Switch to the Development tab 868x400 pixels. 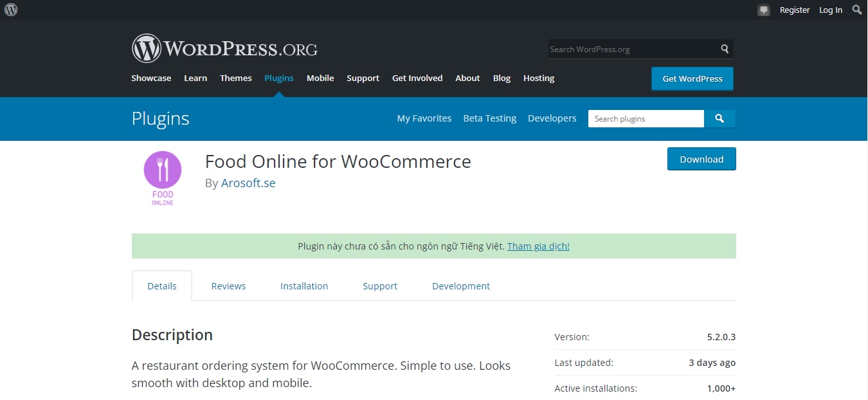coord(461,286)
